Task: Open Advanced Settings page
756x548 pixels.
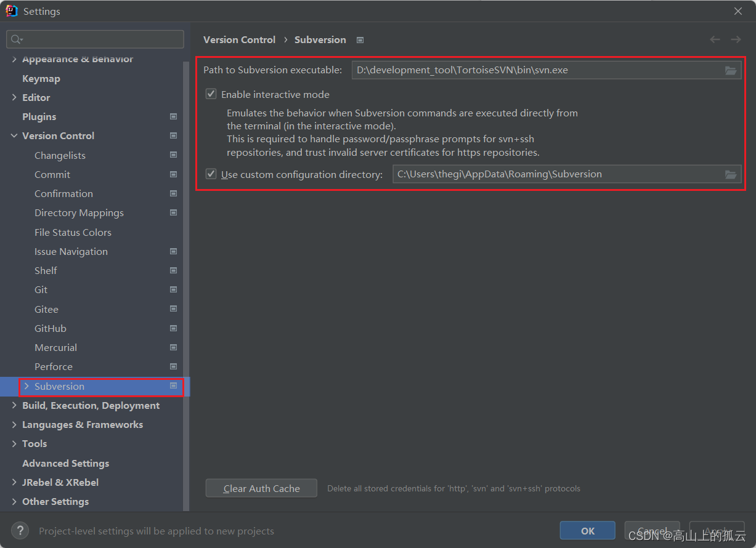Action: [x=65, y=463]
